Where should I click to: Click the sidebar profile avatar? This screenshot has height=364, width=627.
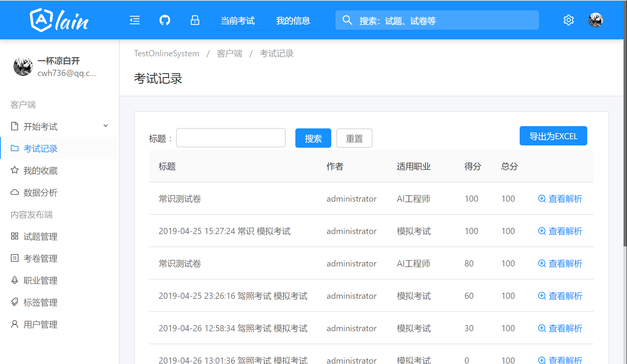click(x=23, y=67)
